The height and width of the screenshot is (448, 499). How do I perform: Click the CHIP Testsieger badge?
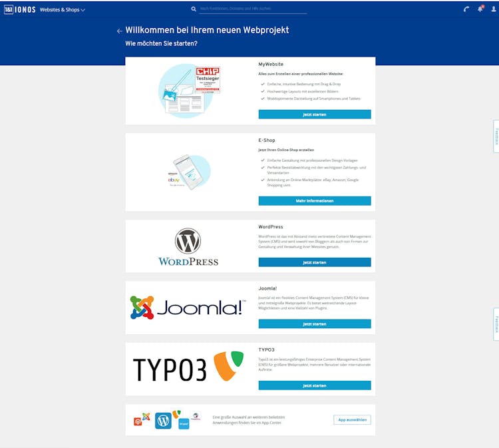(208, 80)
